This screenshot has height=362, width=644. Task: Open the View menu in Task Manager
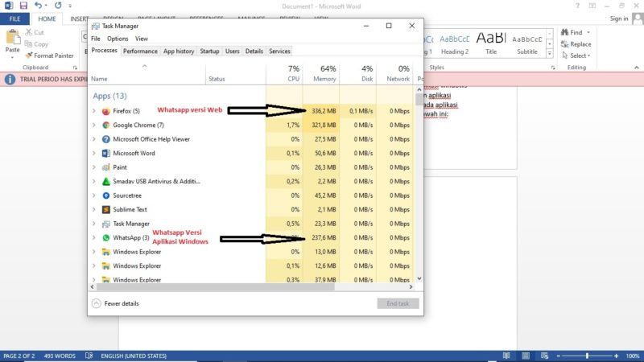[142, 39]
